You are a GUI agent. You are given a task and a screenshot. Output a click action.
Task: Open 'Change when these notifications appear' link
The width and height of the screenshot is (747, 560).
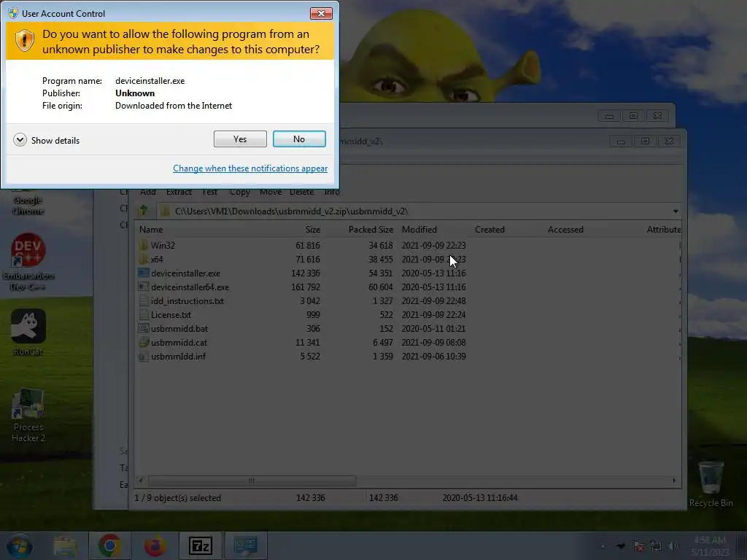[x=250, y=168]
